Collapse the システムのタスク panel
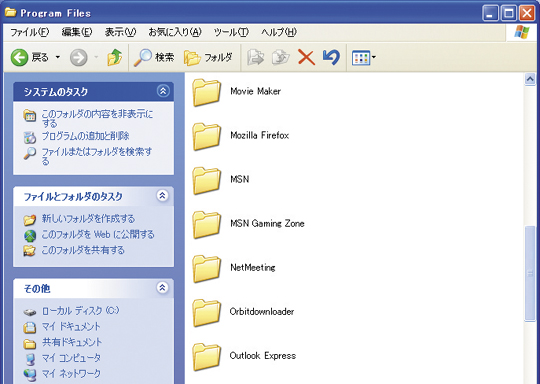Viewport: 540px width, 384px height. click(163, 91)
